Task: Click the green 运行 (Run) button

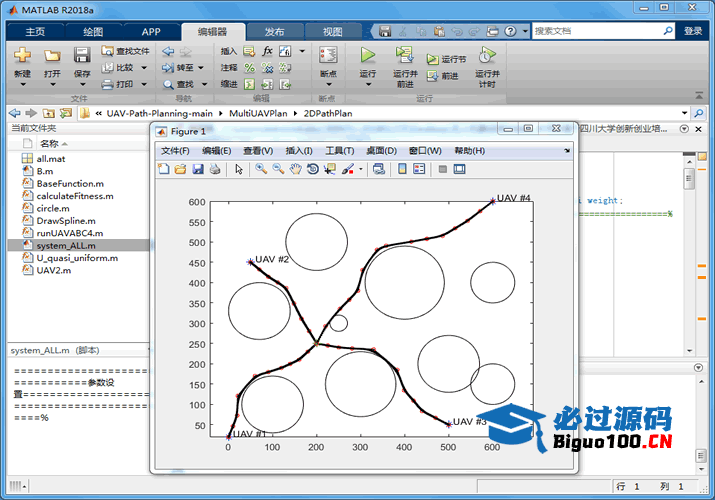Action: (368, 55)
